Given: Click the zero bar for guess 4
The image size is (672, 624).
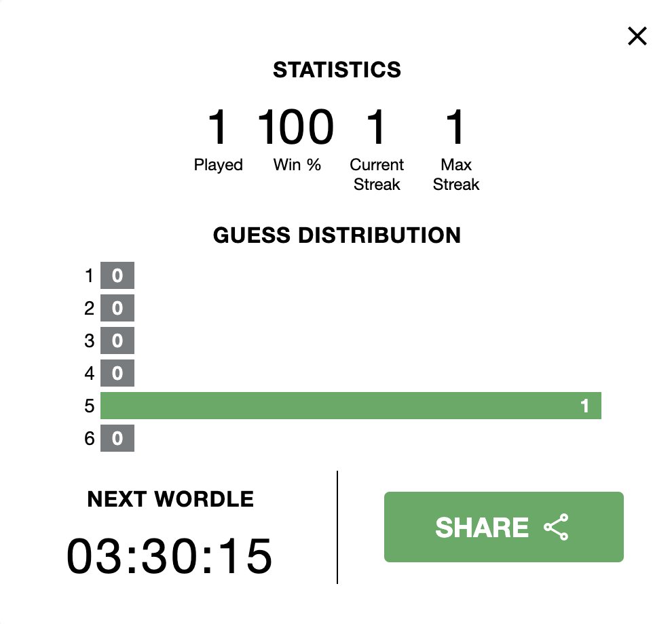Looking at the screenshot, I should pyautogui.click(x=117, y=373).
